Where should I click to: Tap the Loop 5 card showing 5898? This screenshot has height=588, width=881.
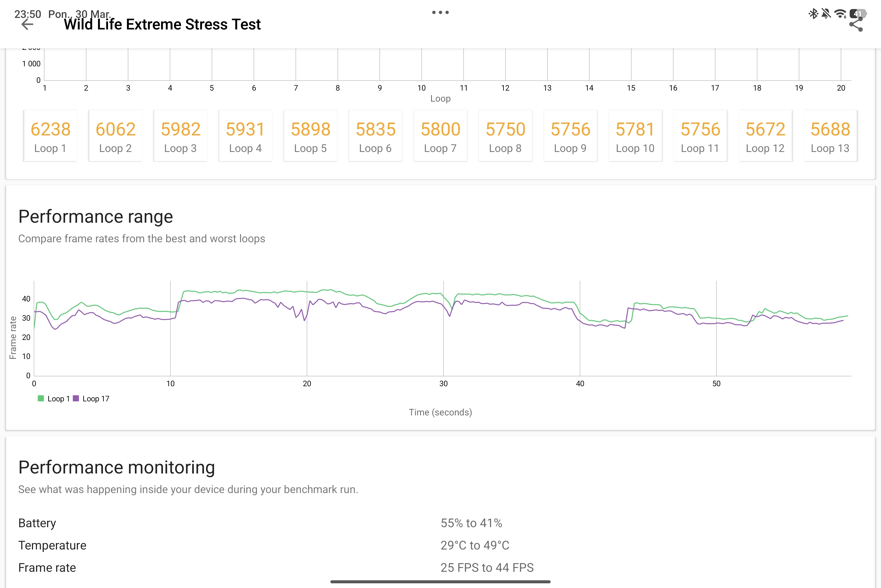pos(310,136)
